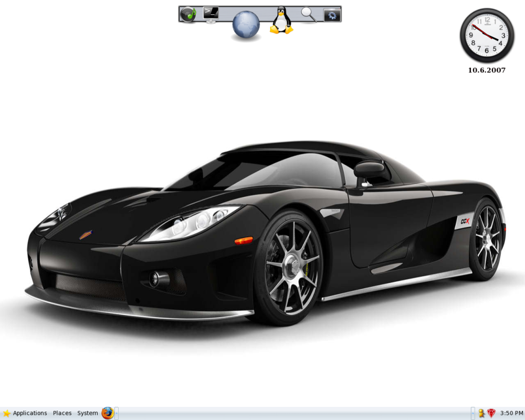525x420 pixels.
Task: Launch Firefox from the bottom panel
Action: click(x=108, y=413)
